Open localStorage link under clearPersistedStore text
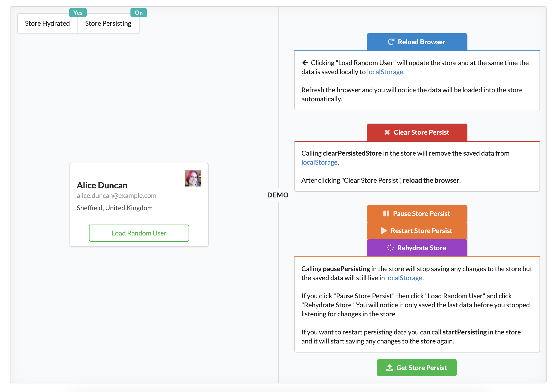 [319, 162]
